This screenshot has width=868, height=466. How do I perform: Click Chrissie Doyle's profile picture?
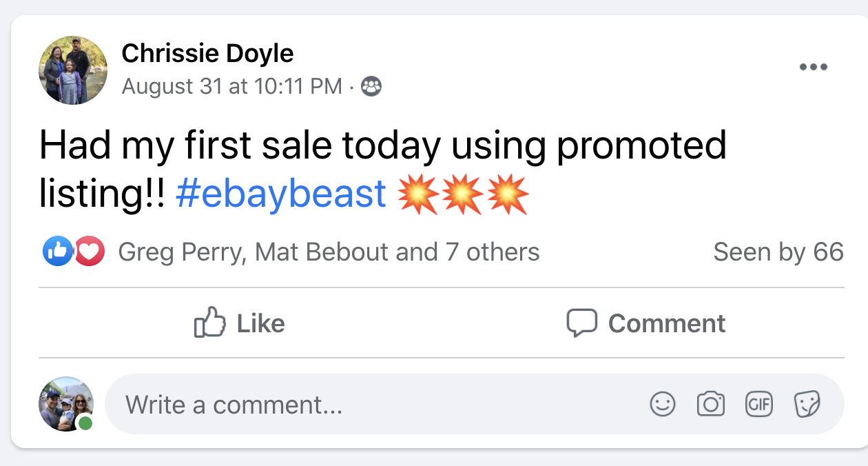(73, 70)
